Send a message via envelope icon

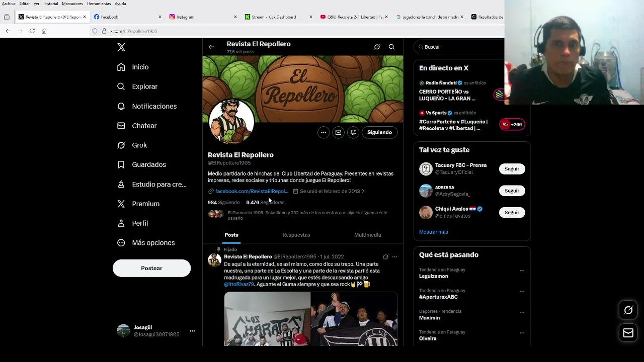coord(338,132)
